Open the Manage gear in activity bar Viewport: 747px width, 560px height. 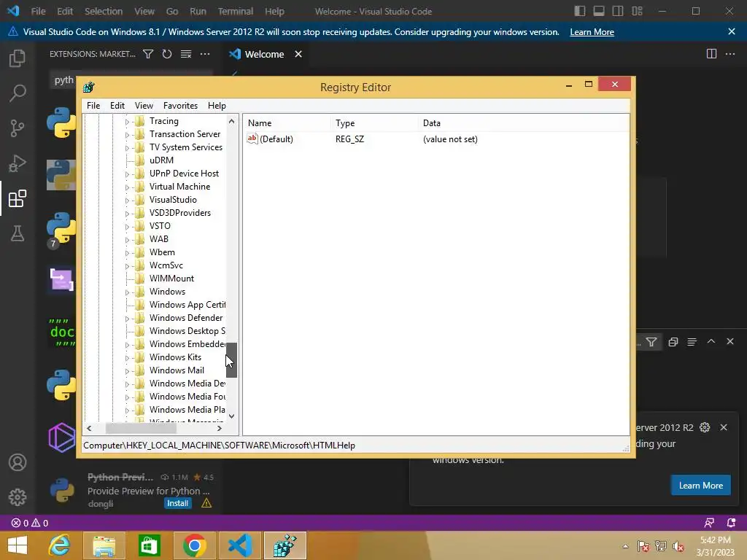(x=18, y=497)
